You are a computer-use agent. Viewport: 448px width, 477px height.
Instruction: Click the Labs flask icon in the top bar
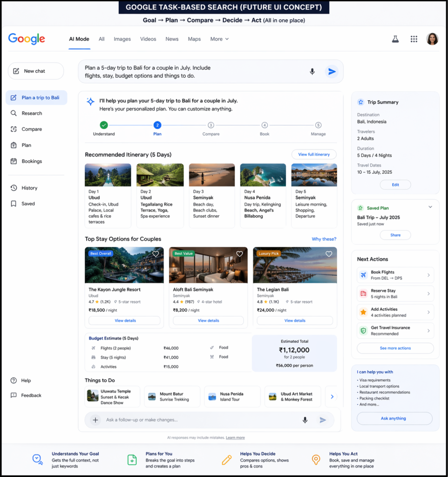(395, 39)
